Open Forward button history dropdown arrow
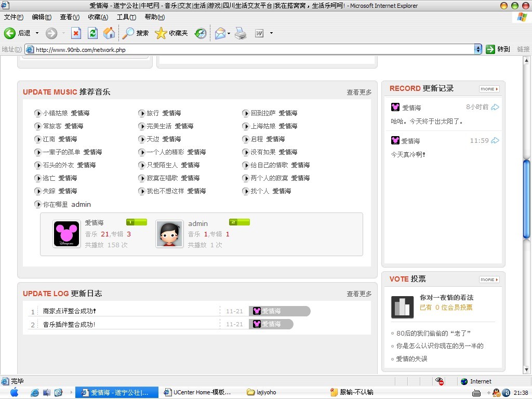Screen dimensions: 532x399 pyautogui.click(x=63, y=33)
